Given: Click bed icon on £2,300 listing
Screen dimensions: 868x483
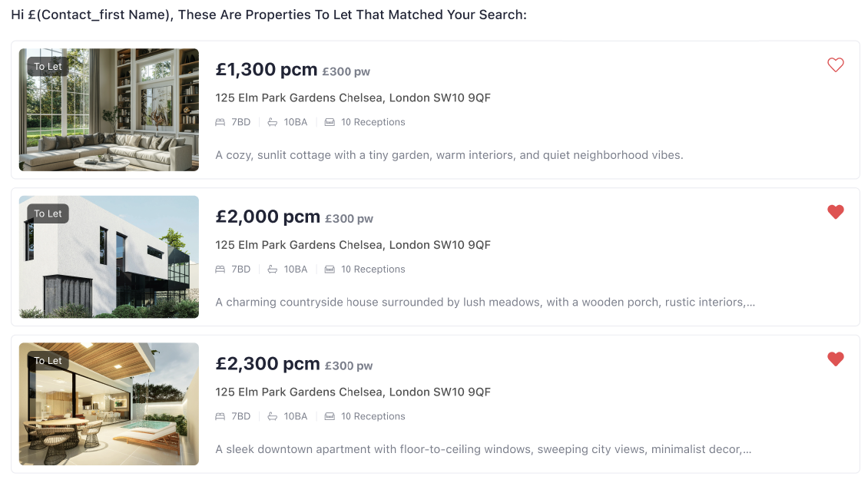Looking at the screenshot, I should (220, 416).
